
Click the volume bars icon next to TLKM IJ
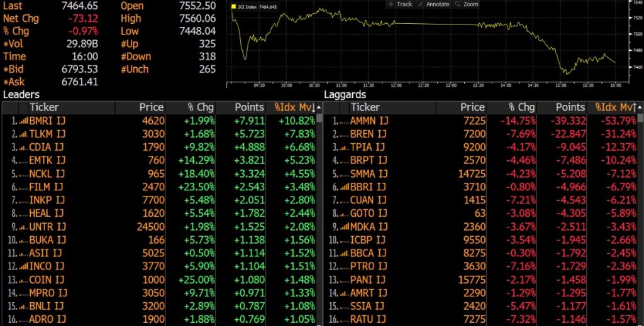click(x=24, y=134)
